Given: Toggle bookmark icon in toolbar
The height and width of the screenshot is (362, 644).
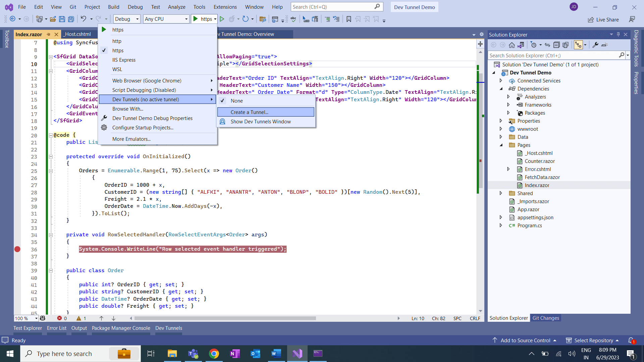Looking at the screenshot, I should click(349, 19).
